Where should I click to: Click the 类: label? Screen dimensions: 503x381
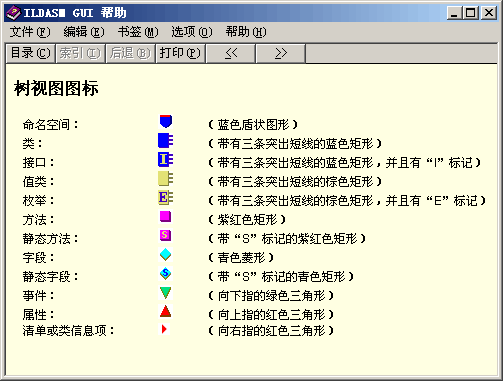coord(32,144)
